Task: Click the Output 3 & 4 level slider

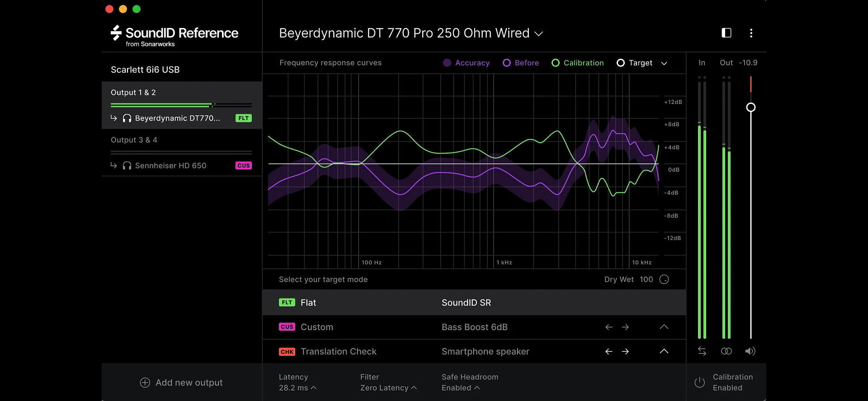Action: tap(181, 152)
